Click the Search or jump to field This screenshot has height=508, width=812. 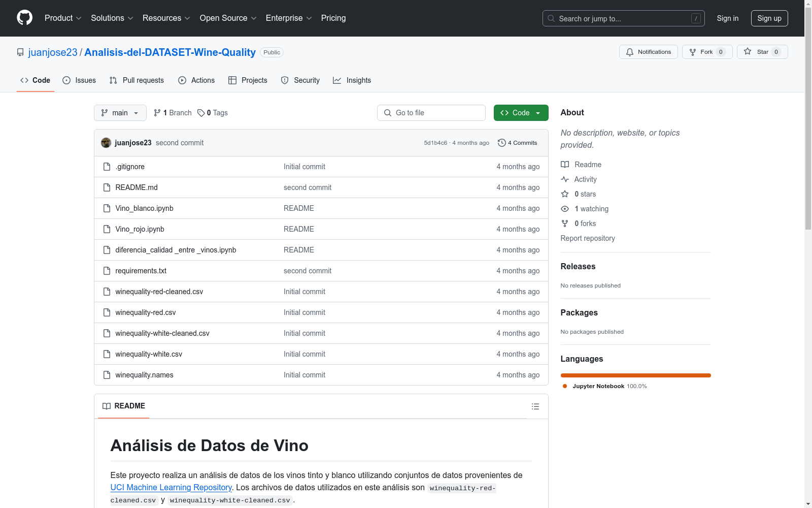pyautogui.click(x=624, y=18)
